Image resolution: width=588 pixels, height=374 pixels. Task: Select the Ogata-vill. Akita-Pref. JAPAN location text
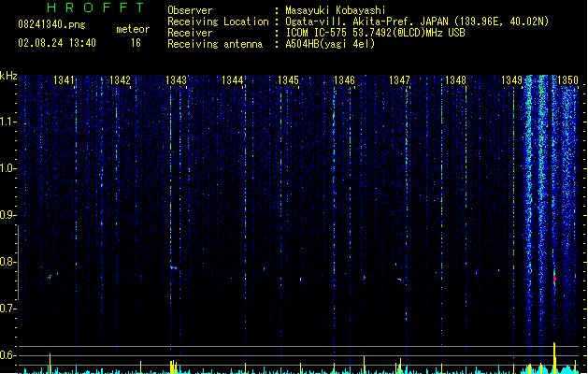point(417,22)
